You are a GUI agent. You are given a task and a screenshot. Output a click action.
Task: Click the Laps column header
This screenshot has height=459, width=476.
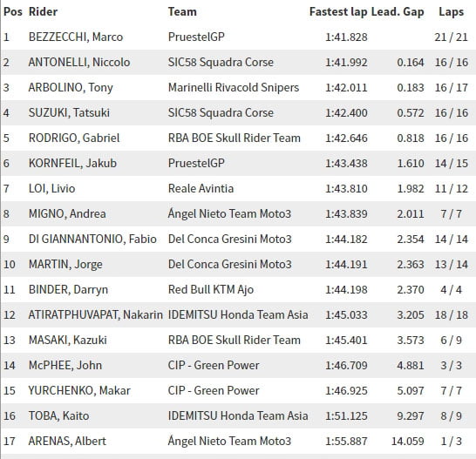tap(451, 12)
